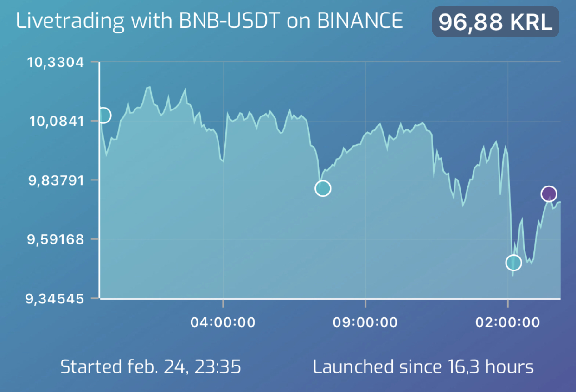Click the 09:00:00 time axis label
576x392 pixels.
click(365, 322)
